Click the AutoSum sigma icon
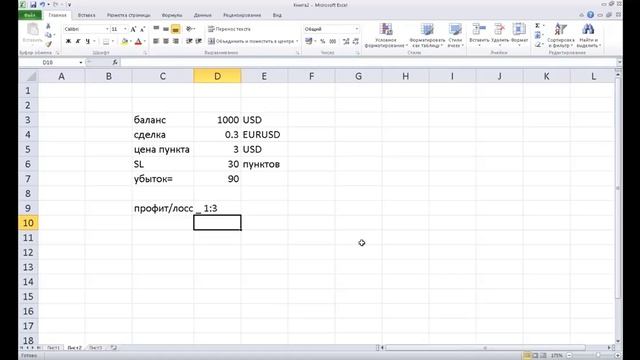This screenshot has height=360, width=640. click(x=538, y=26)
